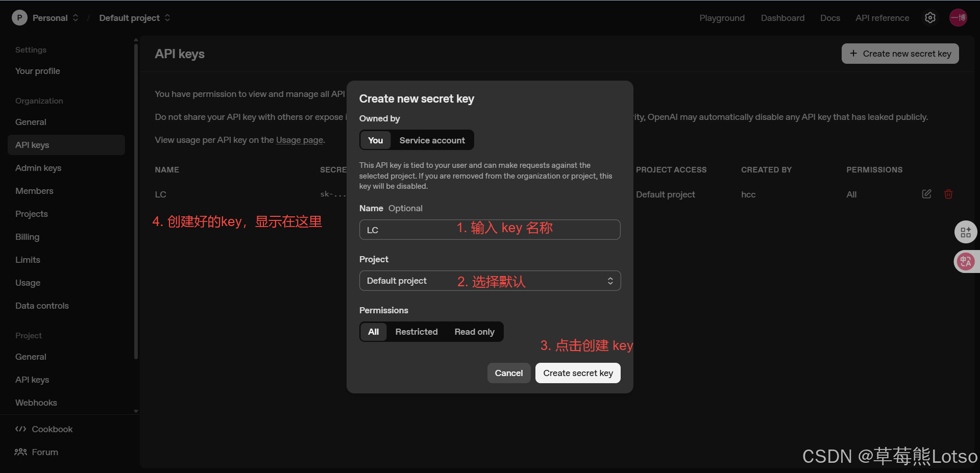Screen dimensions: 980x473
Task: Click the sidebar scrollbar thumb
Action: (136, 202)
